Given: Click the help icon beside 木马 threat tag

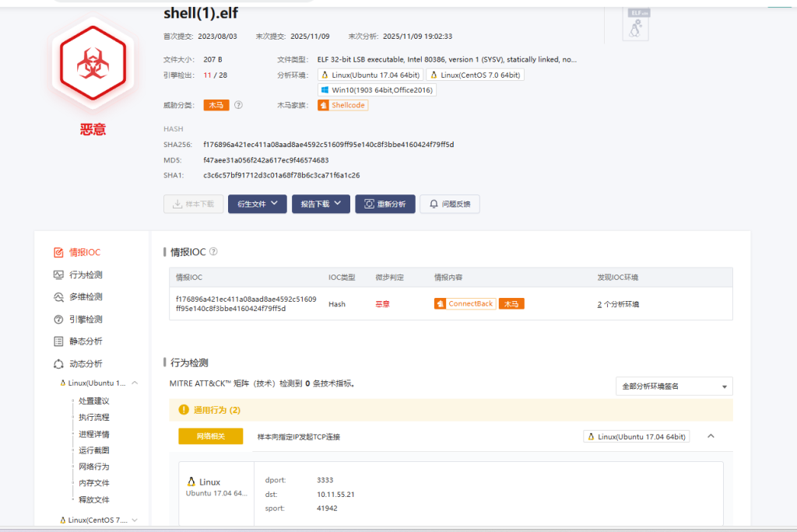Looking at the screenshot, I should (238, 105).
